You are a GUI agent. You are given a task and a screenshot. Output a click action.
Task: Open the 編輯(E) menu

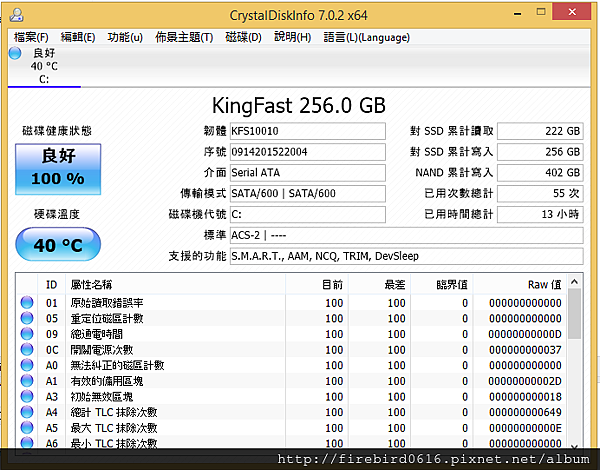78,38
